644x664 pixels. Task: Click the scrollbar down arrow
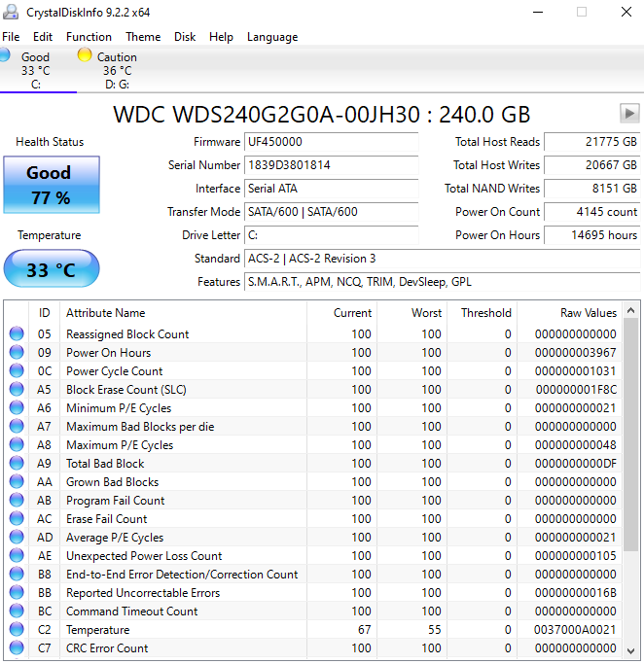click(x=630, y=650)
